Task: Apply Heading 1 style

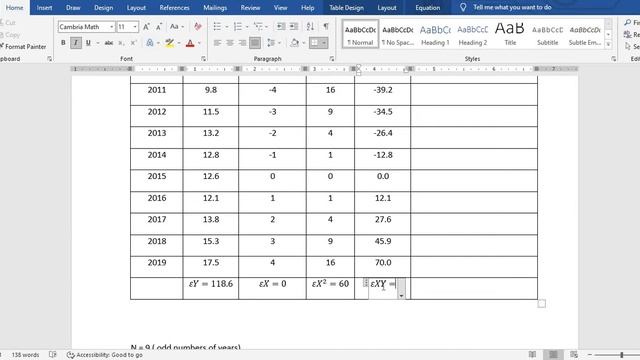Action: pos(435,34)
